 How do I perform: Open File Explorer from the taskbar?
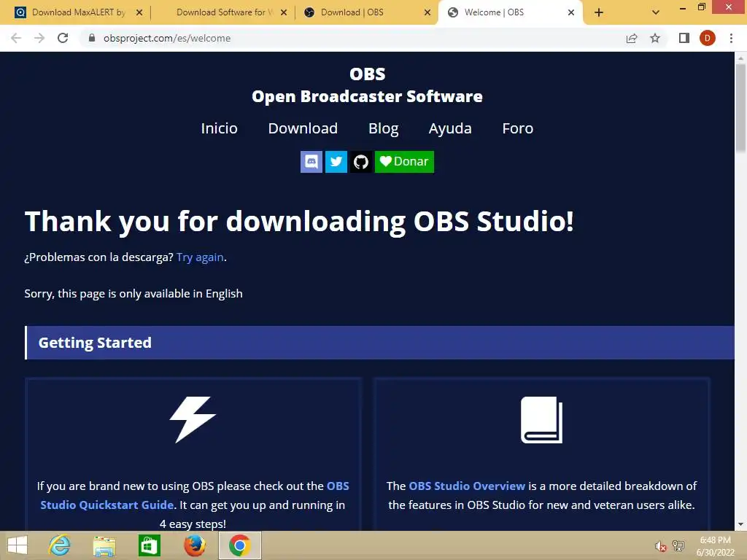tap(104, 545)
